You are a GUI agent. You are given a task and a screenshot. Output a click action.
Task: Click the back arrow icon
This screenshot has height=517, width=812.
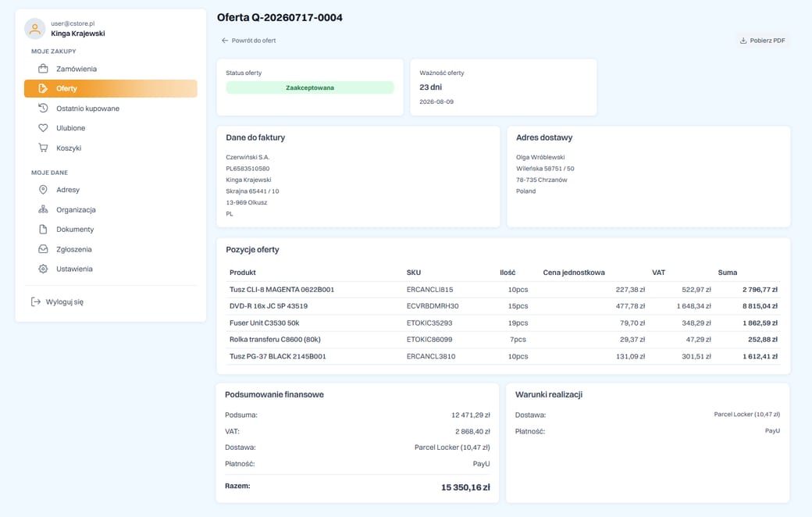pyautogui.click(x=225, y=41)
